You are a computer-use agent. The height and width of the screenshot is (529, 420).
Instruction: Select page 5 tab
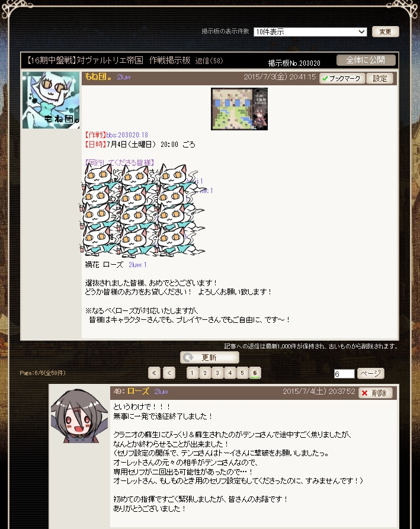click(x=242, y=373)
